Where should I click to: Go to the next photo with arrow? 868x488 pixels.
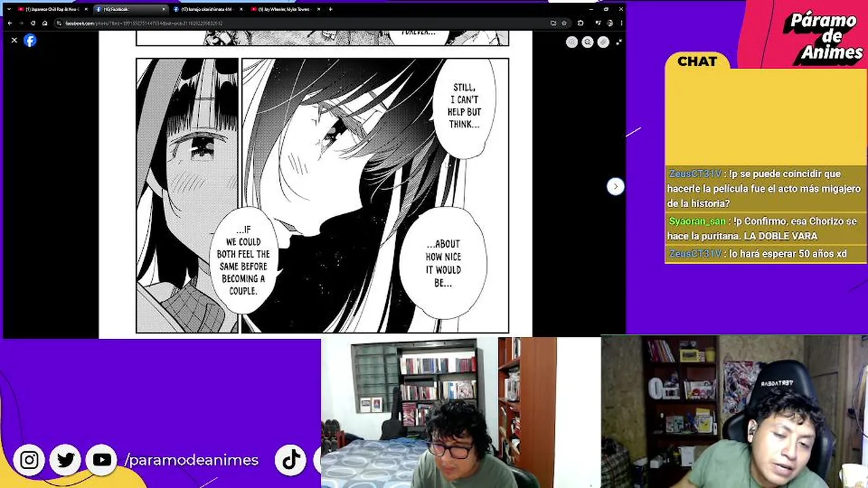pos(615,186)
